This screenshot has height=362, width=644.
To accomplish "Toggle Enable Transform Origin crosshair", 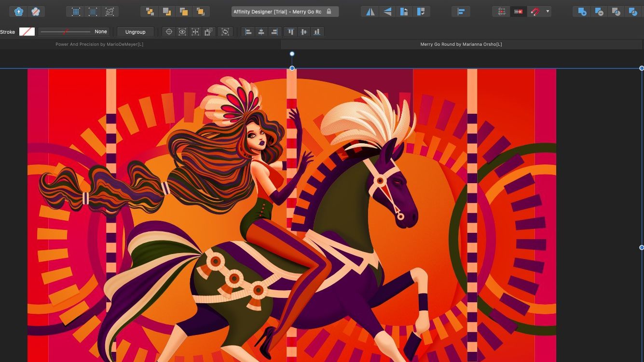I will 169,32.
